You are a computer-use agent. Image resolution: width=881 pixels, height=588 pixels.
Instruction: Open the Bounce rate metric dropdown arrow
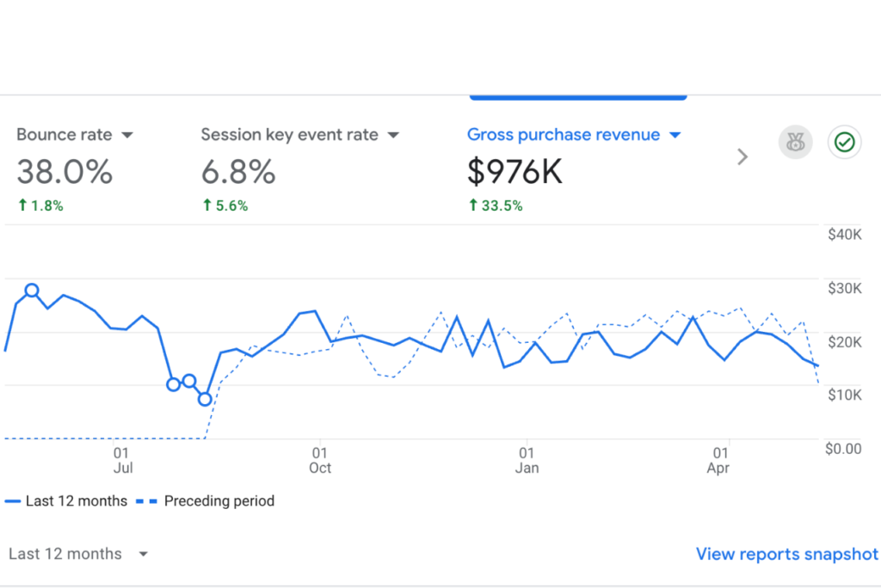click(127, 135)
